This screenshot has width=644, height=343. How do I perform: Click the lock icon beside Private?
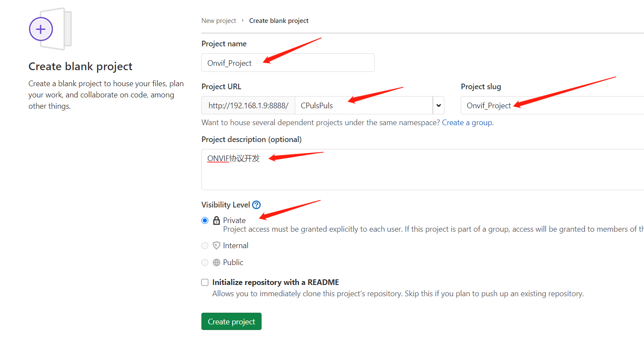tap(217, 220)
